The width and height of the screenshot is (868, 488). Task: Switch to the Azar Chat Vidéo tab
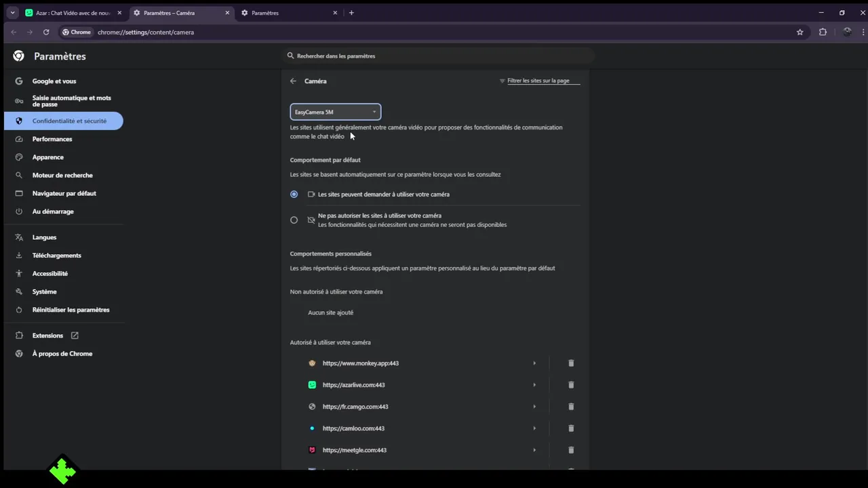click(71, 13)
